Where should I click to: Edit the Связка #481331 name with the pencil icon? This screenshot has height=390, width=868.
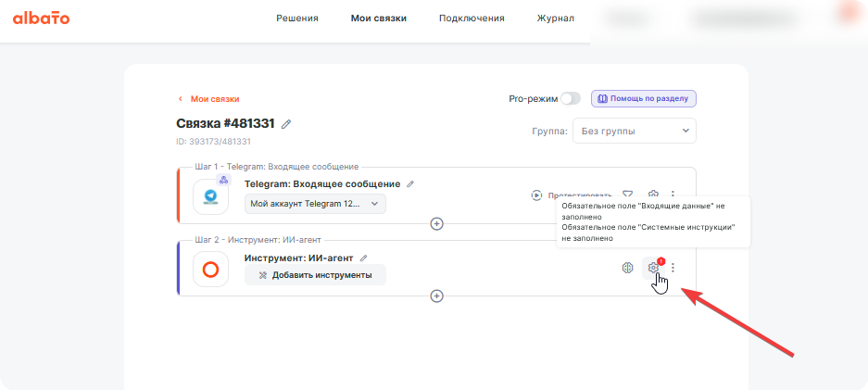tap(286, 124)
